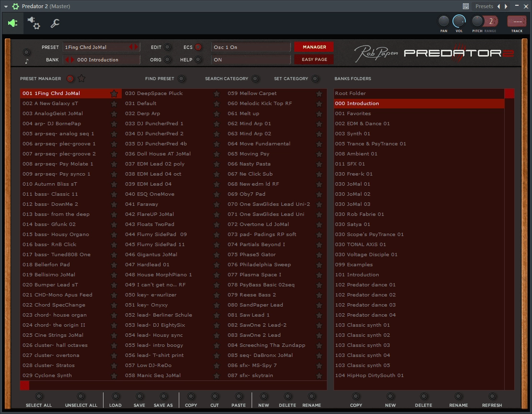Click the SET CATEGORY button
Screen dimensions: 532x414
click(x=315, y=79)
